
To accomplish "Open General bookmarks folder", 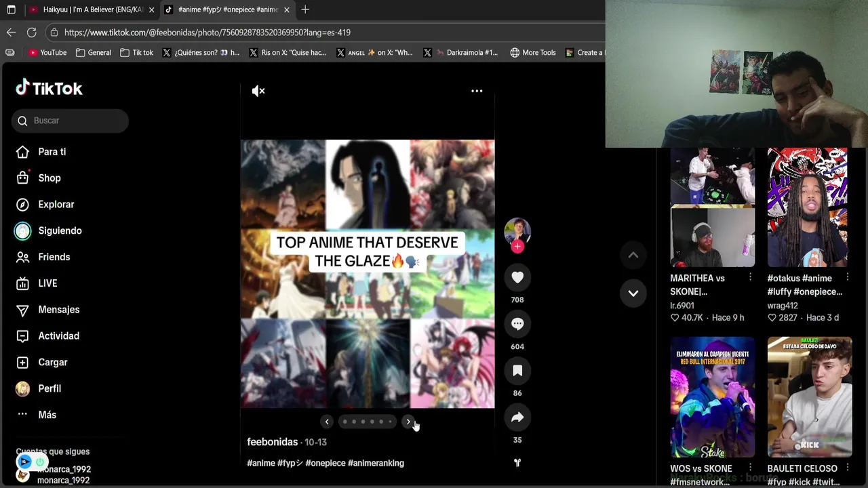I will pos(94,52).
